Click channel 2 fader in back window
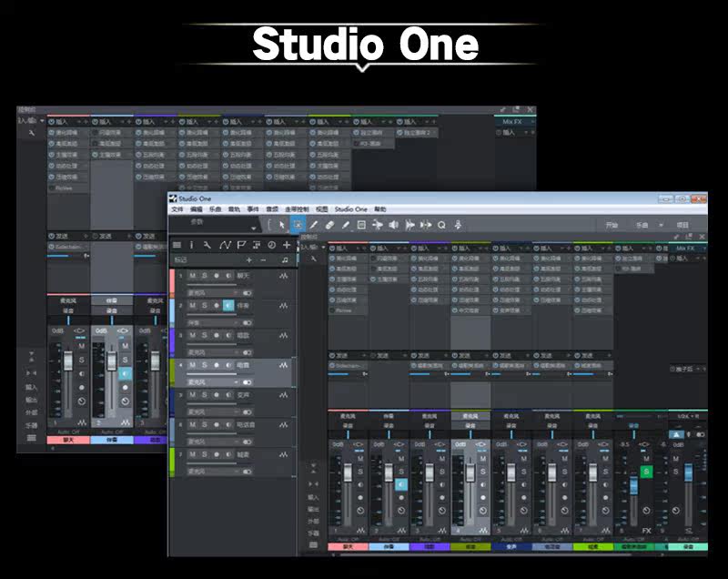The height and width of the screenshot is (579, 728). pos(111,361)
